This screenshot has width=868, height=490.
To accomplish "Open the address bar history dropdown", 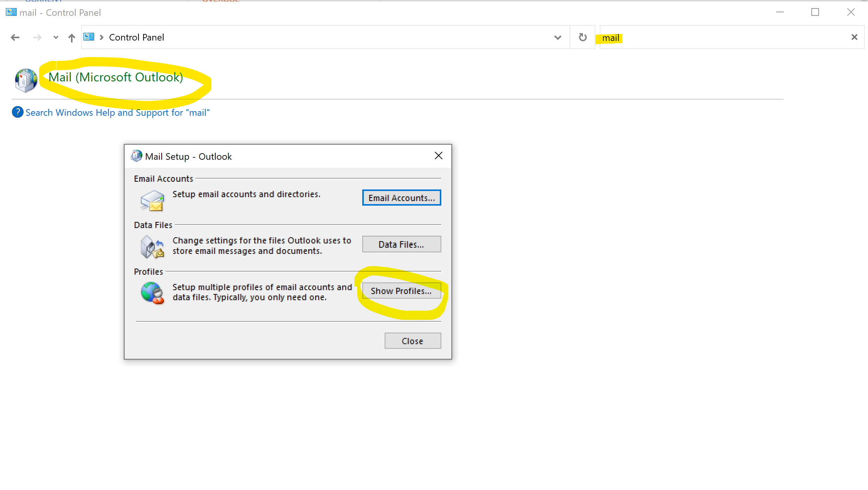I will click(x=557, y=37).
